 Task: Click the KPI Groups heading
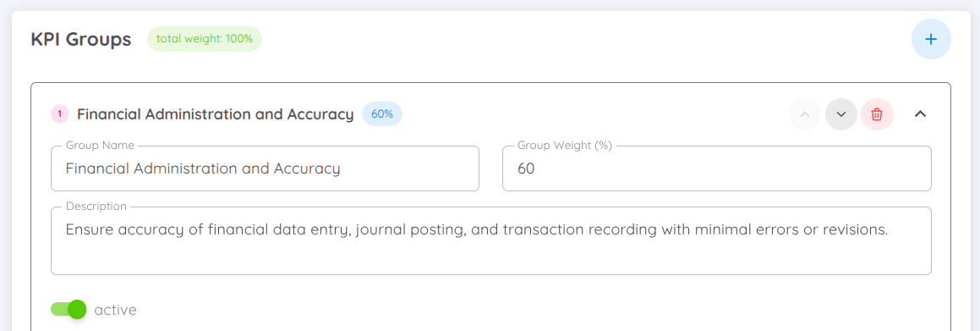(x=80, y=40)
